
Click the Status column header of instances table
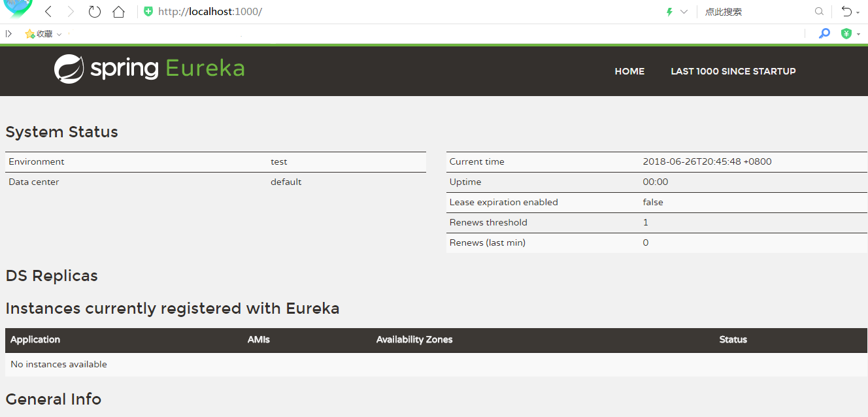(x=733, y=339)
